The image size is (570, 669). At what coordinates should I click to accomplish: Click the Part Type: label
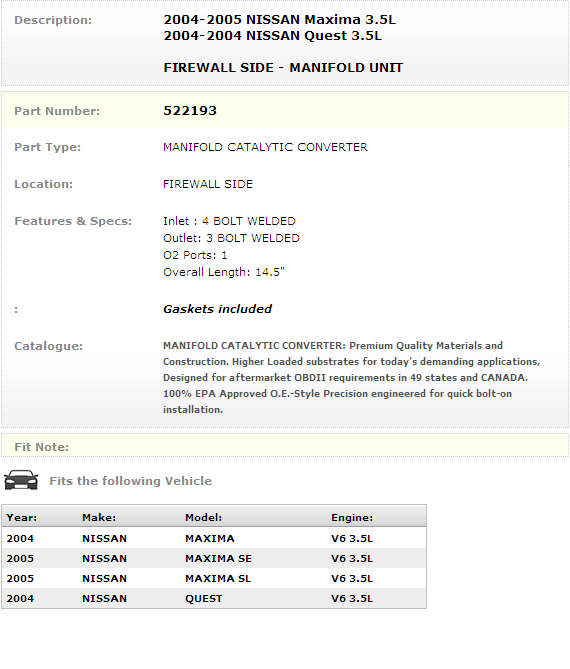47,147
